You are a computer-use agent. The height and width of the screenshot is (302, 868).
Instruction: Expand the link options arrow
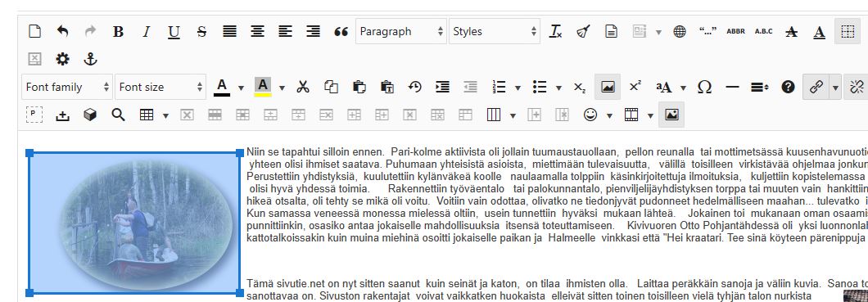click(835, 87)
